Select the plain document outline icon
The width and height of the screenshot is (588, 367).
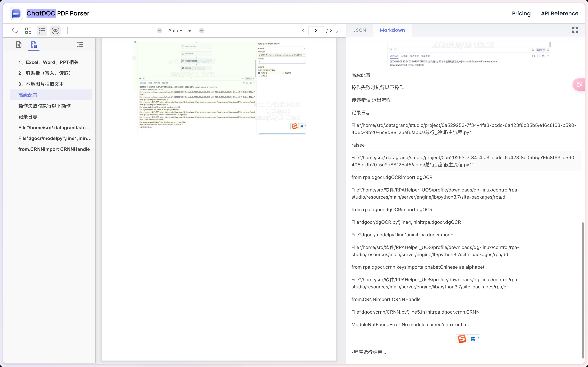coord(19,45)
